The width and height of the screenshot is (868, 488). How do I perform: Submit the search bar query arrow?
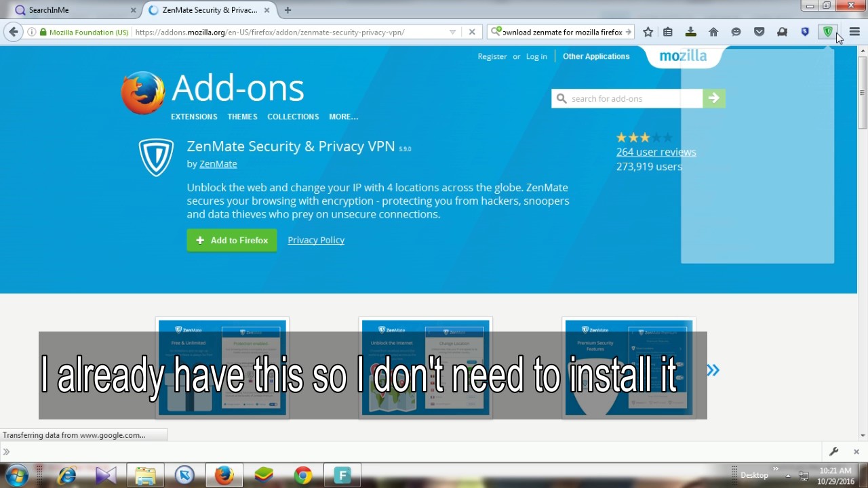(x=629, y=32)
